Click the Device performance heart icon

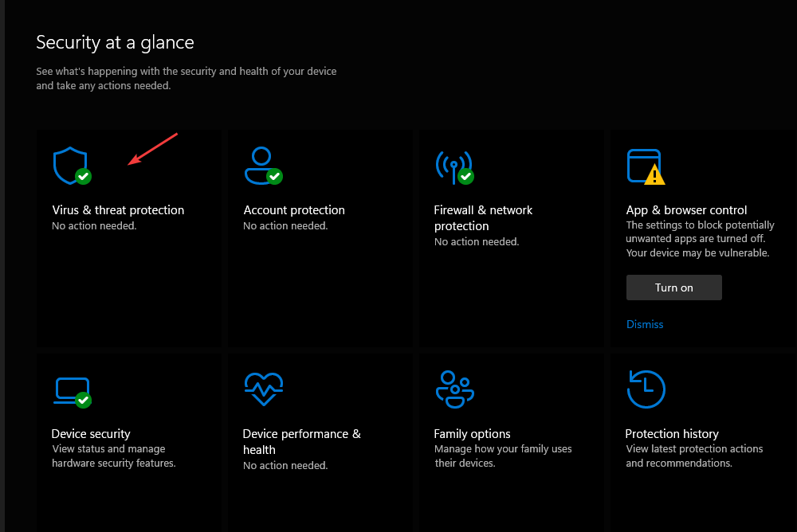pyautogui.click(x=263, y=389)
